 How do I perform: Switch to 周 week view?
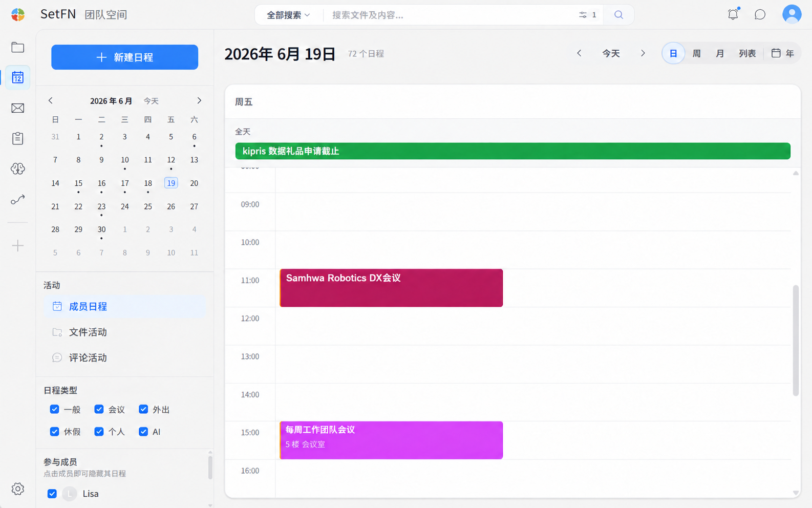696,53
